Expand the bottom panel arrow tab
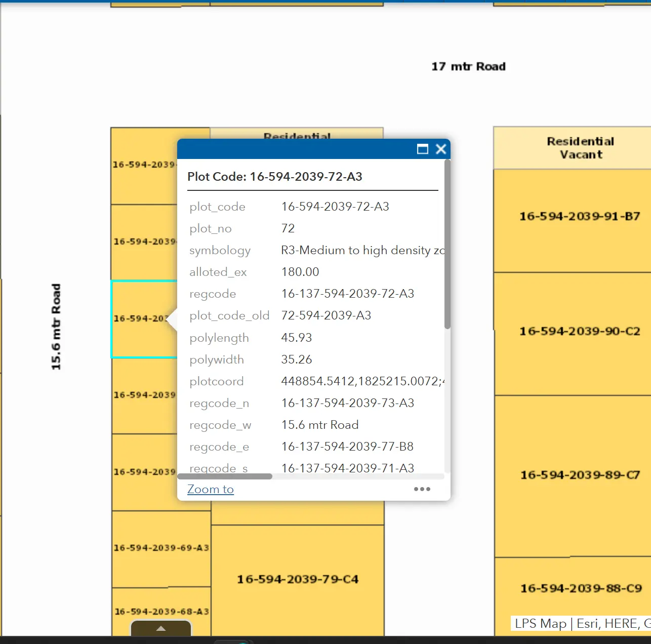Image resolution: width=651 pixels, height=644 pixels. [x=161, y=628]
